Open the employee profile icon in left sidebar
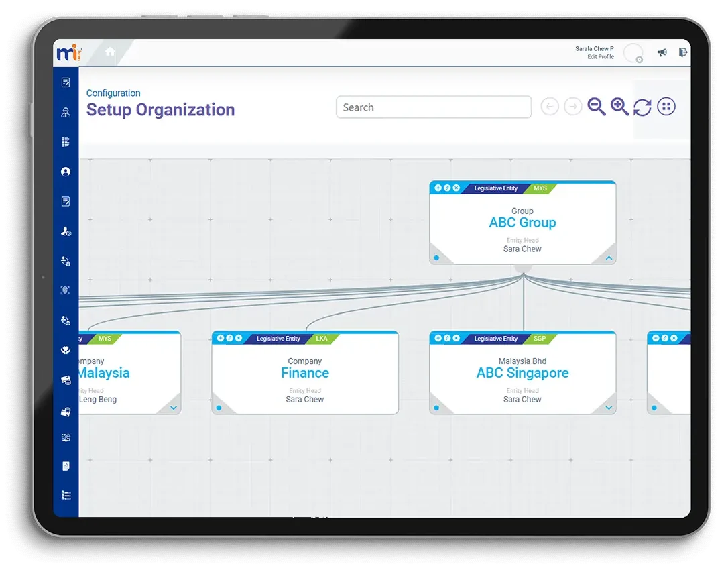728x570 pixels. pyautogui.click(x=65, y=172)
